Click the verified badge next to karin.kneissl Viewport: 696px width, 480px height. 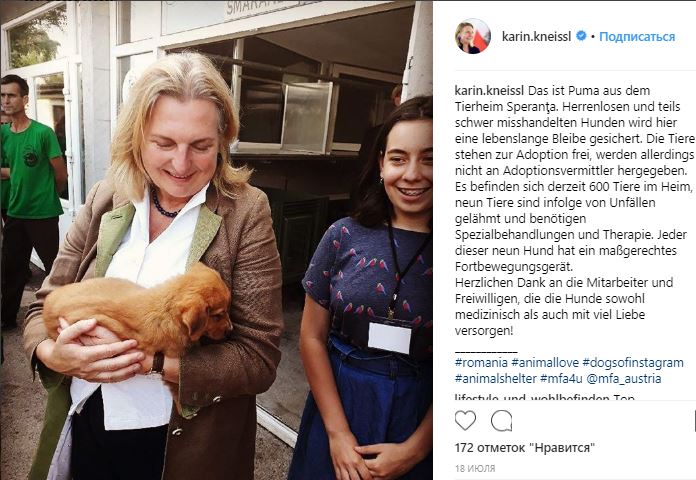coord(581,36)
